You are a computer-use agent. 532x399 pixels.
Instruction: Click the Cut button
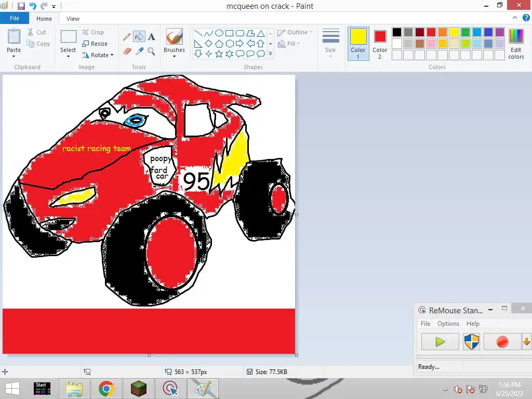[x=37, y=32]
